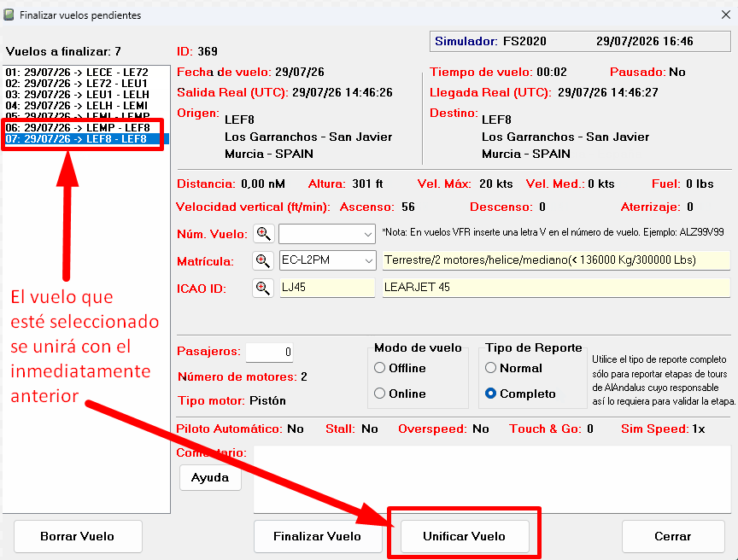This screenshot has height=560, width=738.
Task: Click the aircraft category field Terrestre/2 motores
Action: pyautogui.click(x=556, y=260)
